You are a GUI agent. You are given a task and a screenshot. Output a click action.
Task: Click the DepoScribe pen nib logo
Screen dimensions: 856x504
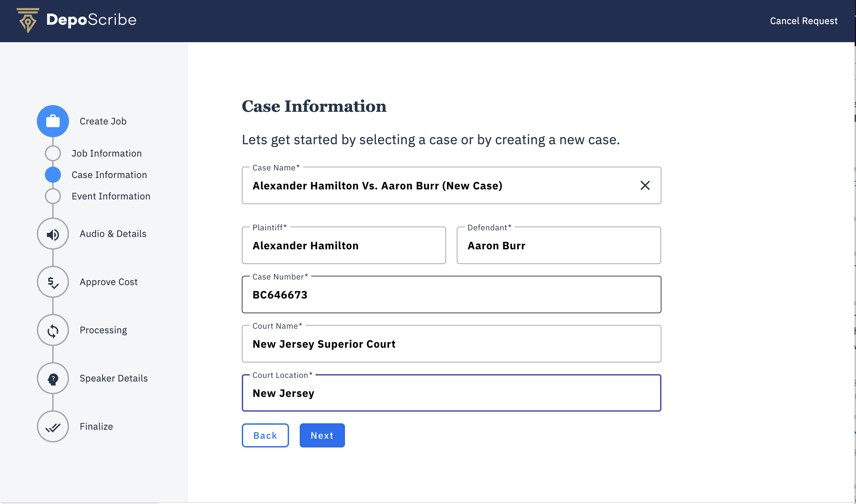point(27,20)
